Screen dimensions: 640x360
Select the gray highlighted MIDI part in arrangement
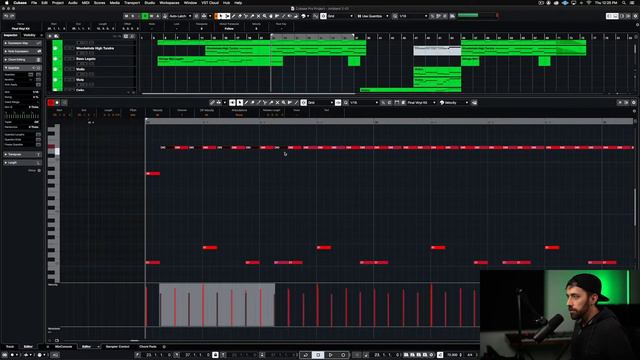click(x=437, y=51)
